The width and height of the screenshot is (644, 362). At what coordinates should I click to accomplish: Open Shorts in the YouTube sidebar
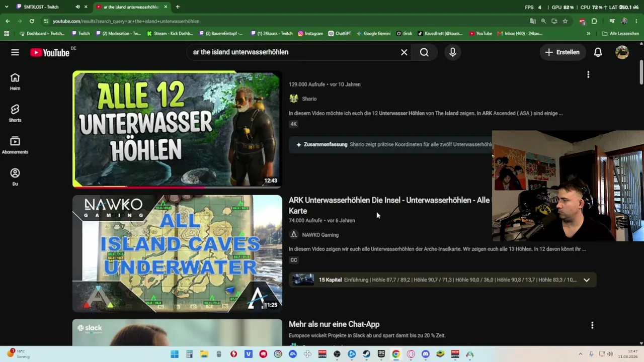tap(15, 113)
